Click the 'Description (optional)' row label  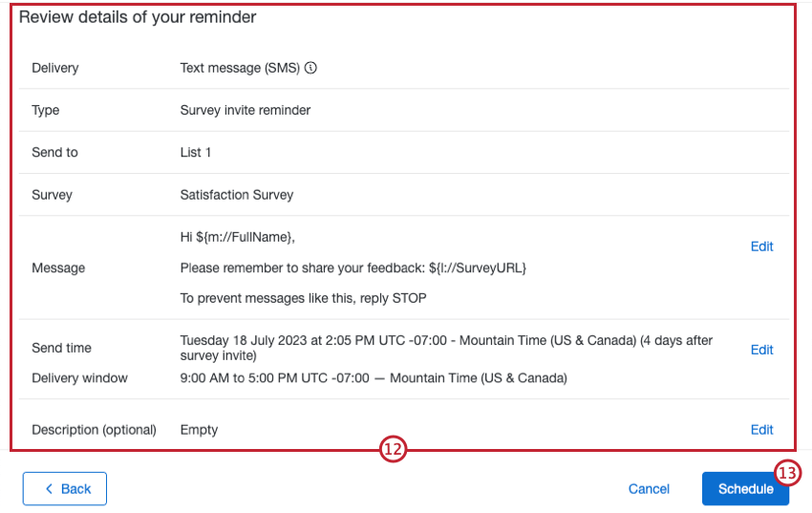(x=94, y=430)
